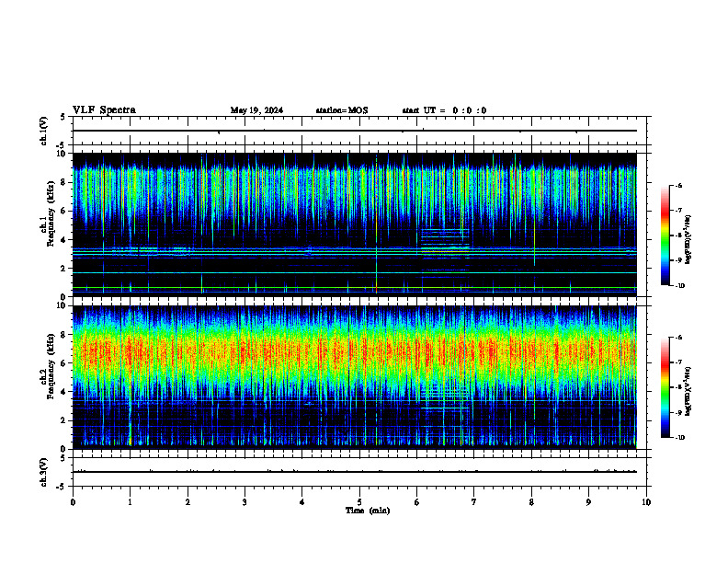The height and width of the screenshot is (563, 728).
Task: Click the "ch.1(V)" axis label of top waveform
Action: 44,131
